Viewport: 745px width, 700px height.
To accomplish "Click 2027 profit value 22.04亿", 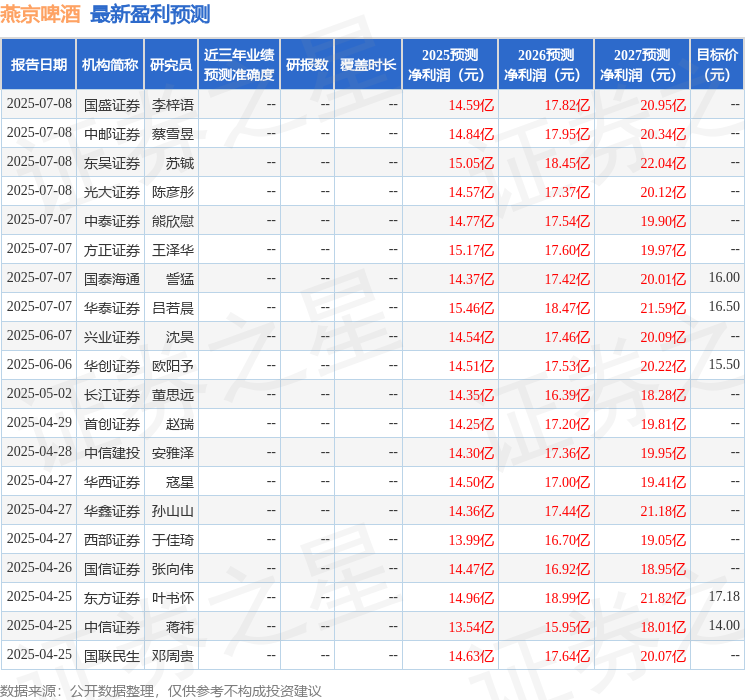I will tap(663, 163).
